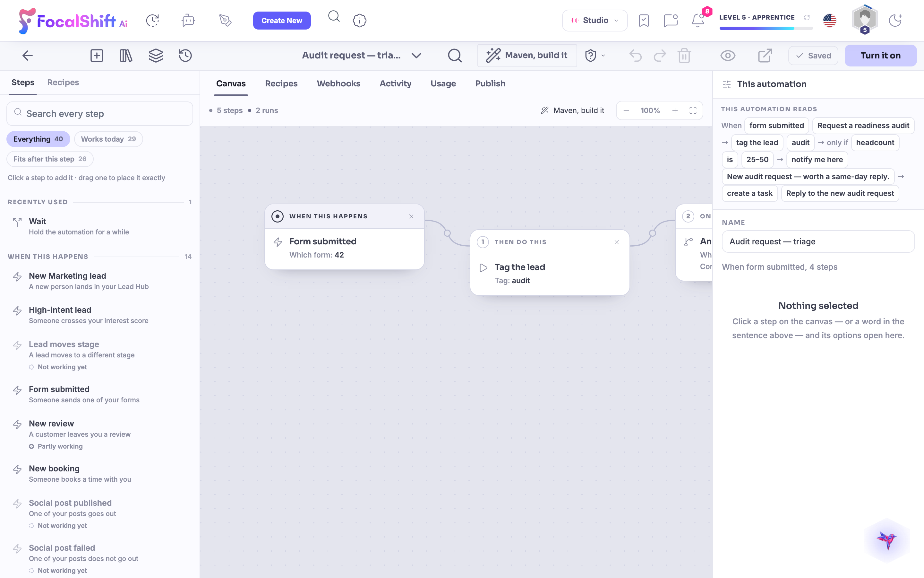924x578 pixels.
Task: Zoom in the canvas with plus
Action: 675,110
